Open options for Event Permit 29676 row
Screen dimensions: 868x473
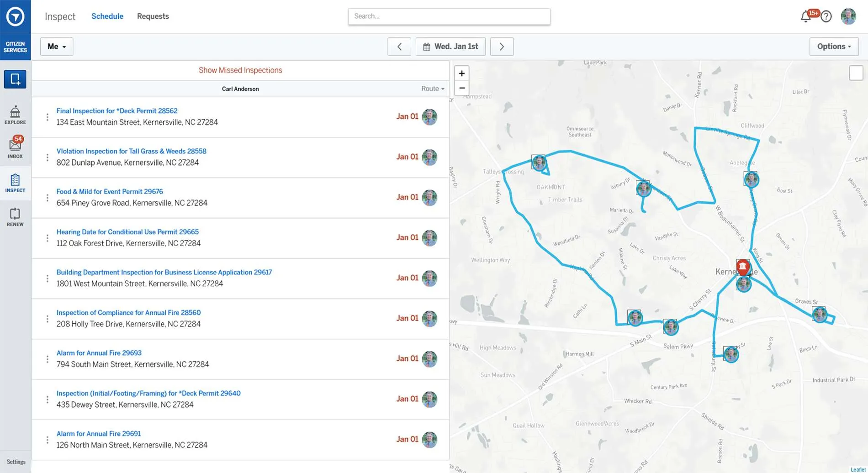47,197
